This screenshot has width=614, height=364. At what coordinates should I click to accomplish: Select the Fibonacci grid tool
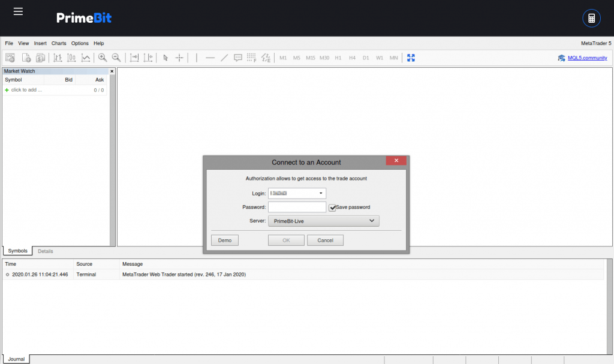pos(251,58)
